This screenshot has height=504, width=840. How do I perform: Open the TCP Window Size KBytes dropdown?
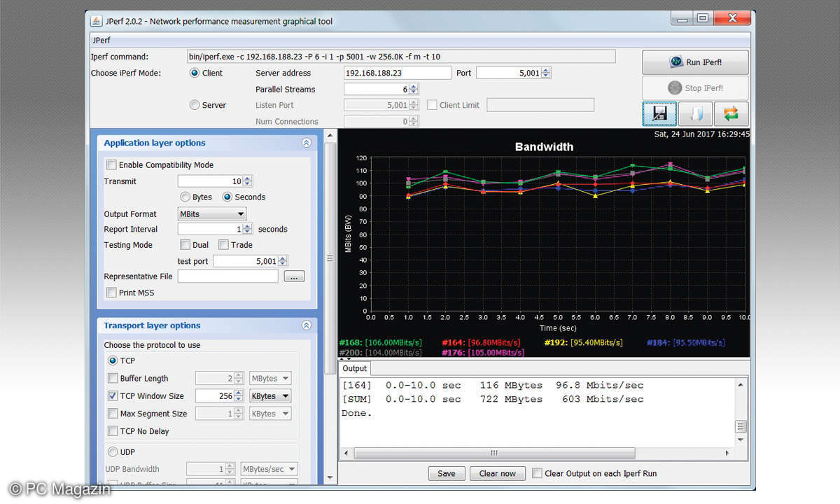point(270,396)
